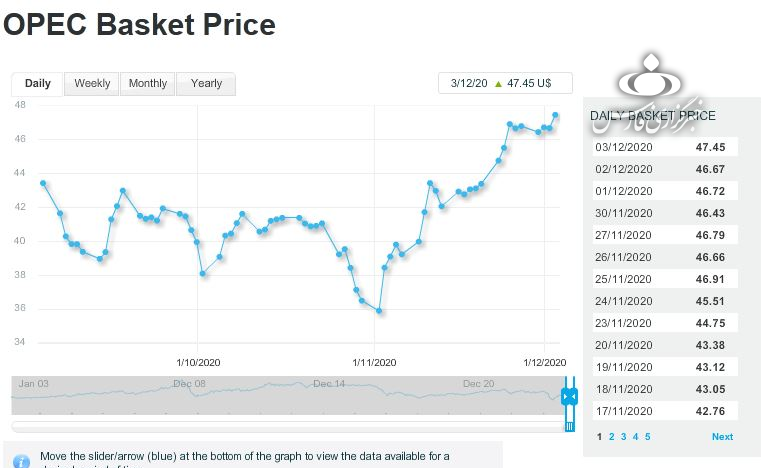Click Jan 03 on the overview timeline
The height and width of the screenshot is (468, 761).
pyautogui.click(x=33, y=384)
